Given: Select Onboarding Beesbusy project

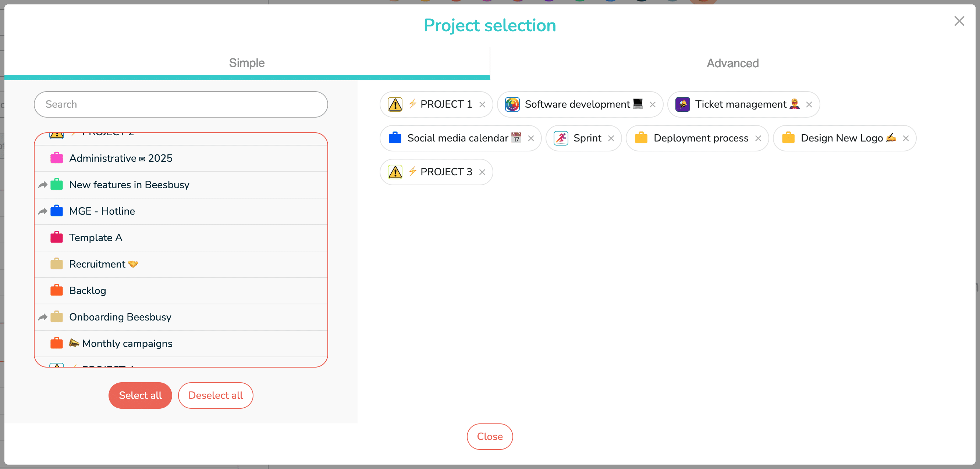Looking at the screenshot, I should 181,317.
